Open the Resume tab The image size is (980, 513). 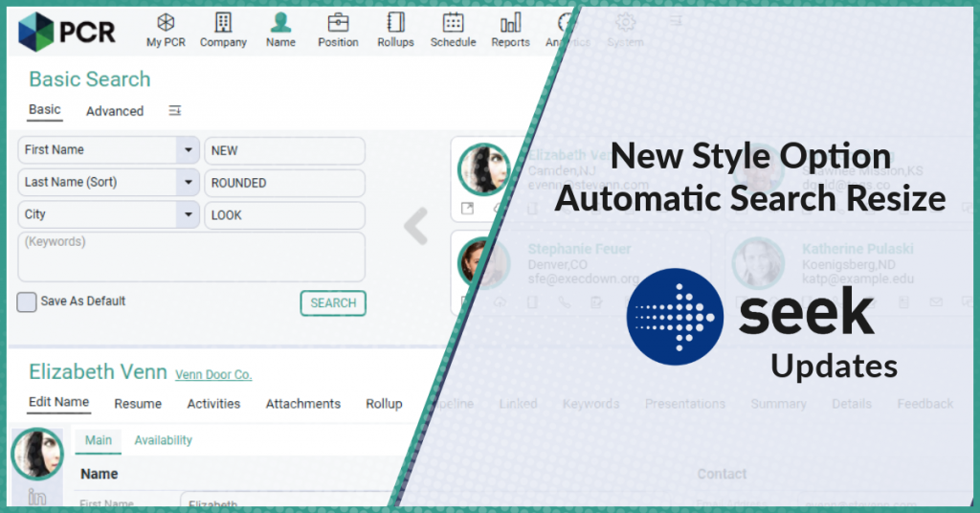(x=138, y=404)
